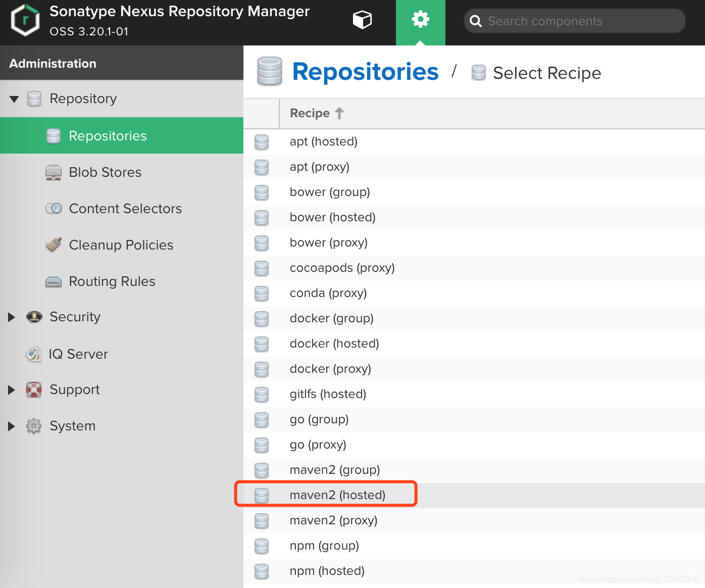
Task: Click the database icon beside maven2 (hosted)
Action: coord(262,496)
